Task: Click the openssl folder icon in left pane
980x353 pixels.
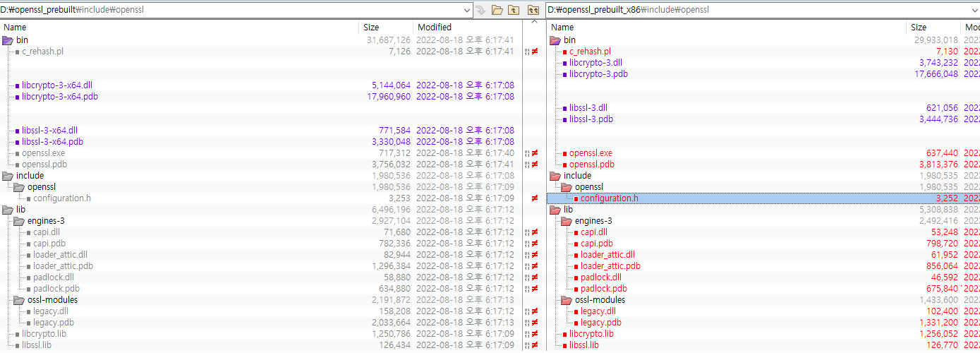Action: [x=19, y=187]
